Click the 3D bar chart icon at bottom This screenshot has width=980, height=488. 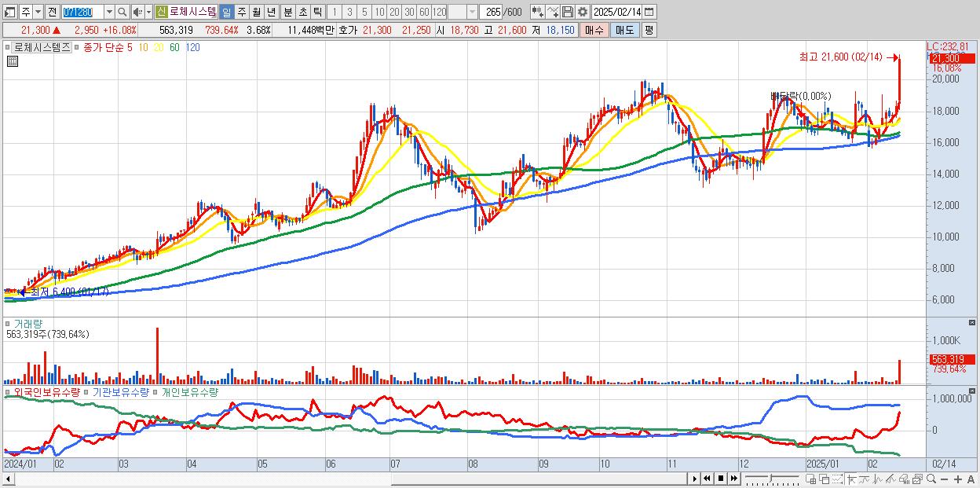(x=905, y=479)
